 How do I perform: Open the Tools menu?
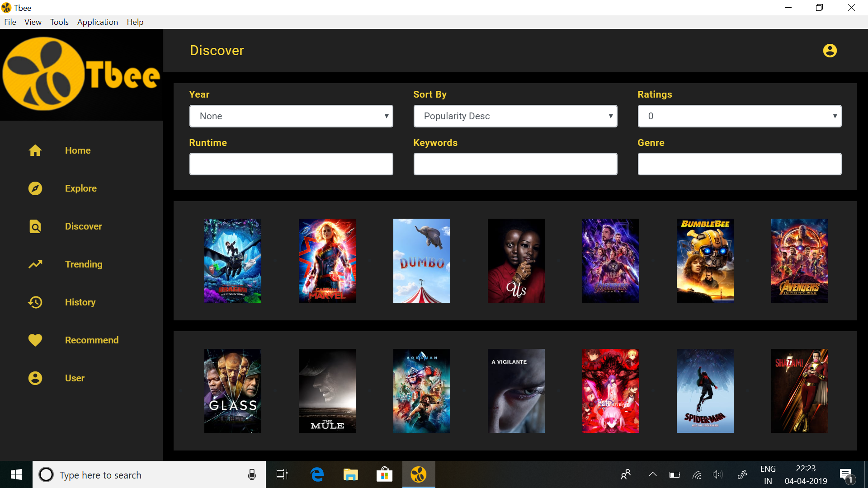click(59, 22)
